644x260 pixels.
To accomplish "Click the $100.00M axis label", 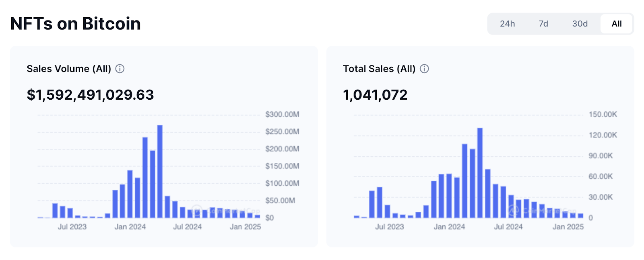I will pos(282,184).
